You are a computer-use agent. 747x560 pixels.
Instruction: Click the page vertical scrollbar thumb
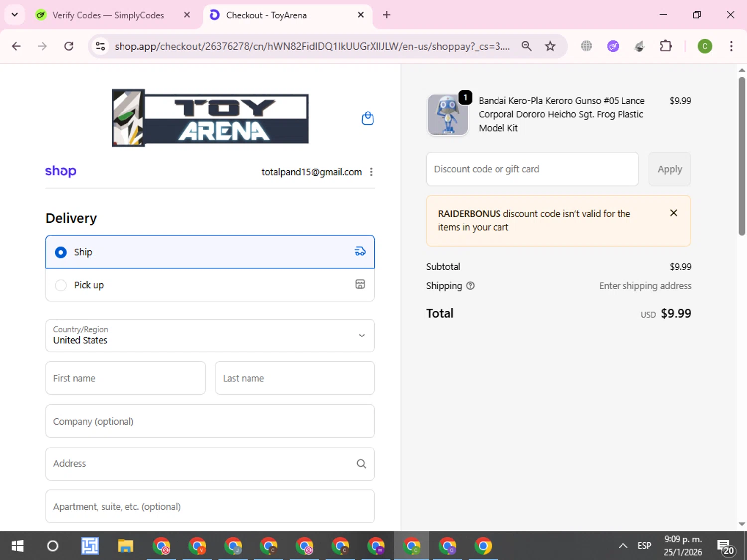pyautogui.click(x=742, y=156)
